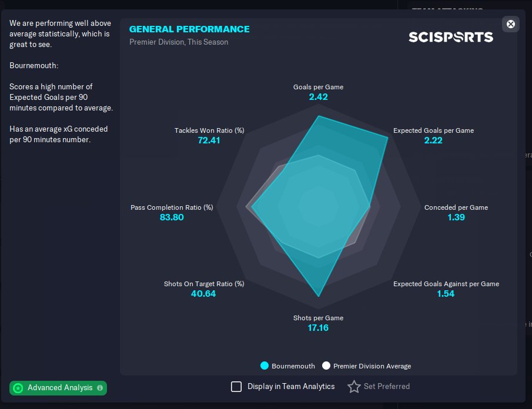532x409 pixels.
Task: Click the Set Preferred text label
Action: pyautogui.click(x=387, y=387)
